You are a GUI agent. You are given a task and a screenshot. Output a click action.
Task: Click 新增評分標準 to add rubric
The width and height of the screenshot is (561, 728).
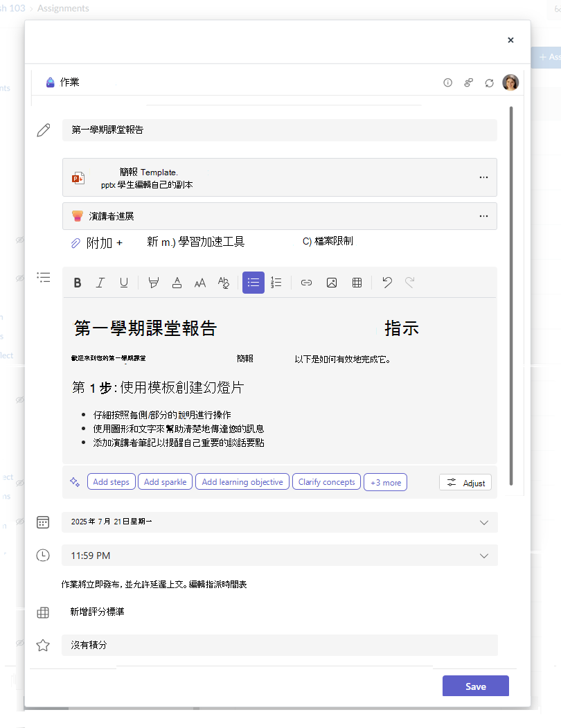(98, 612)
